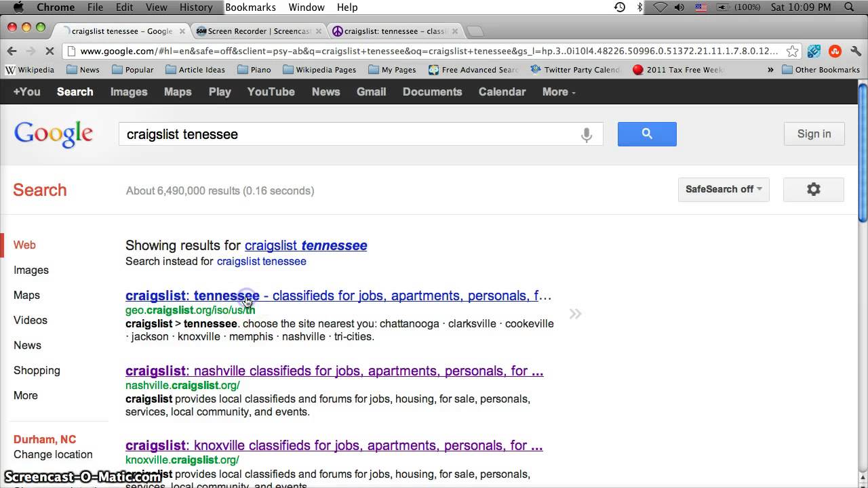Open 2011 Tax Free Week bookmark
868x488 pixels.
tap(677, 70)
